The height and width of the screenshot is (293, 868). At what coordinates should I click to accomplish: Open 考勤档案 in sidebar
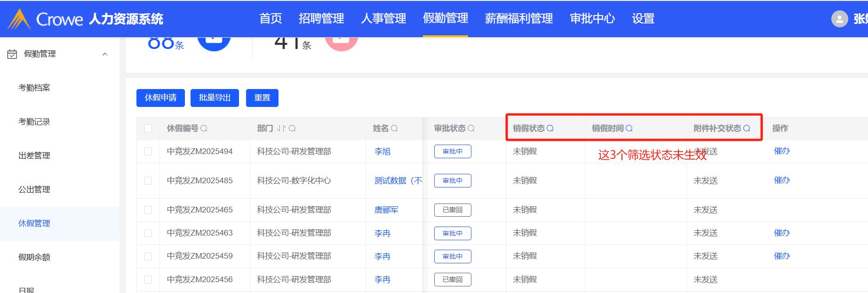pos(34,88)
